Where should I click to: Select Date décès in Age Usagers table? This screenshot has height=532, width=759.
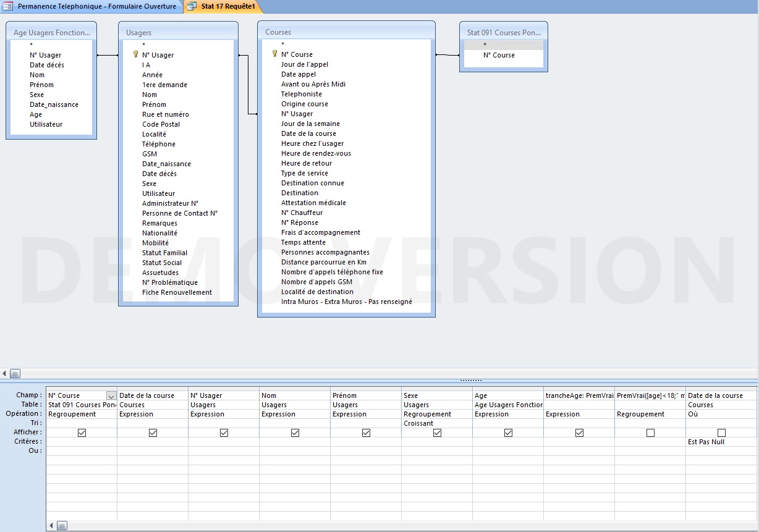coord(47,65)
